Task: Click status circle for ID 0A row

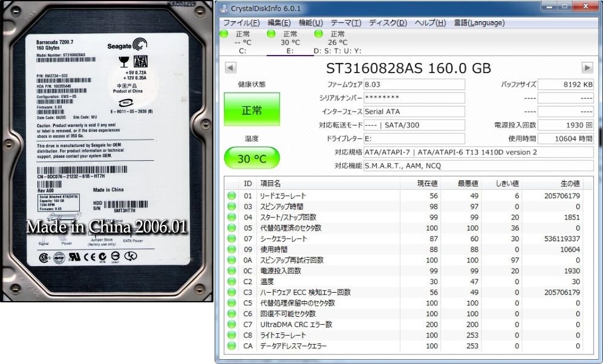Action: coord(232,260)
